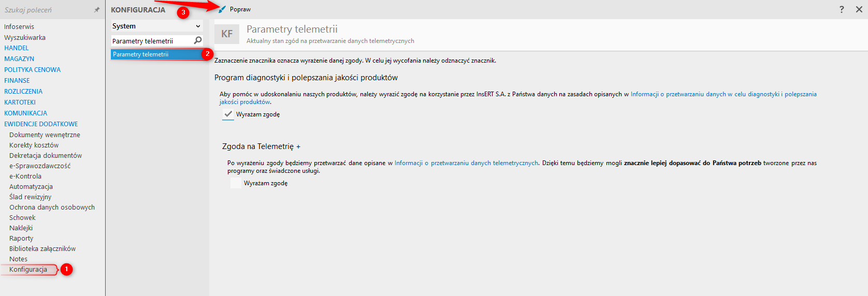Viewport: 868px width, 296px height.
Task: Expand the System dropdown
Action: 198,26
